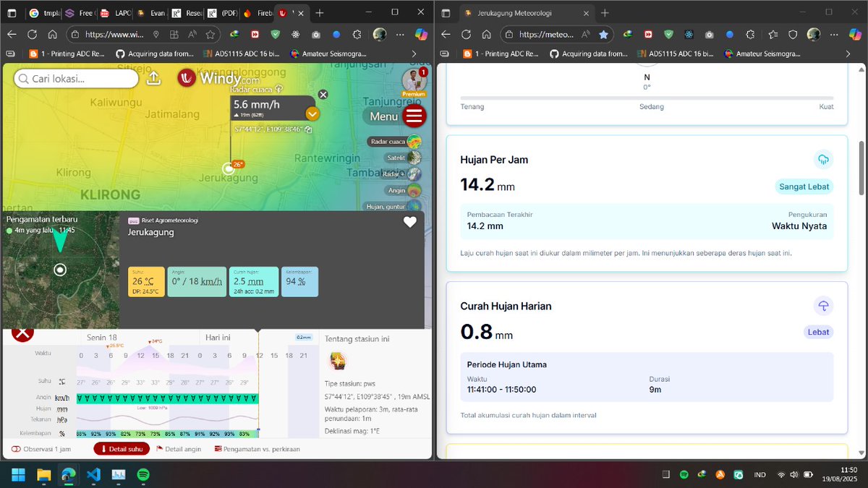The height and width of the screenshot is (488, 868).
Task: Click the rain cloud icon in Hujan Per Jam card
Action: coord(823,159)
